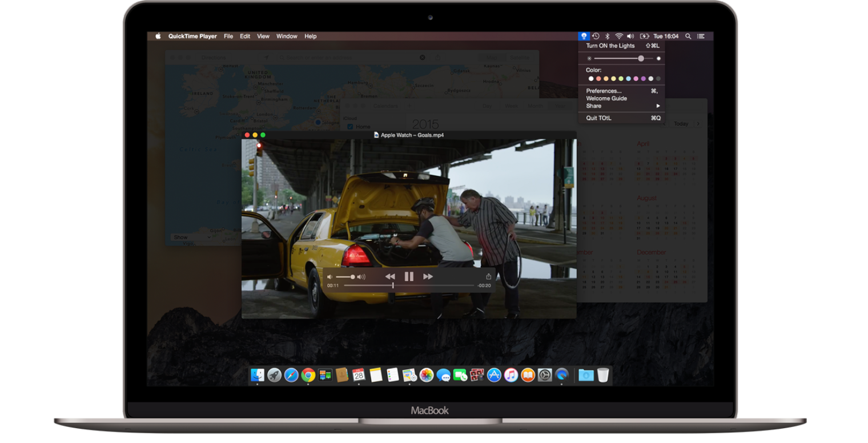Open Time Machine icon in menu bar
The width and height of the screenshot is (868, 443).
[x=596, y=36]
